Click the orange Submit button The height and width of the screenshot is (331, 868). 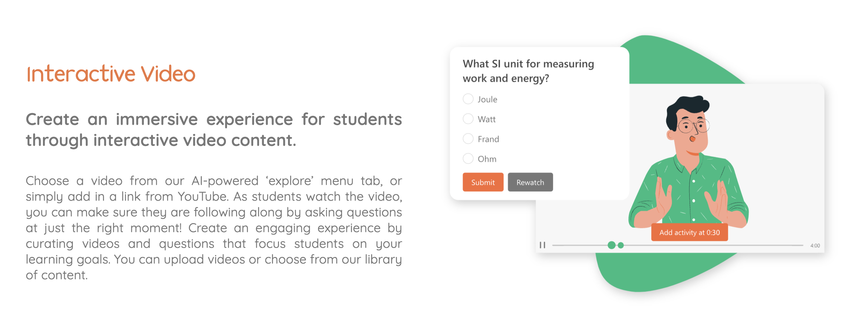pos(483,182)
